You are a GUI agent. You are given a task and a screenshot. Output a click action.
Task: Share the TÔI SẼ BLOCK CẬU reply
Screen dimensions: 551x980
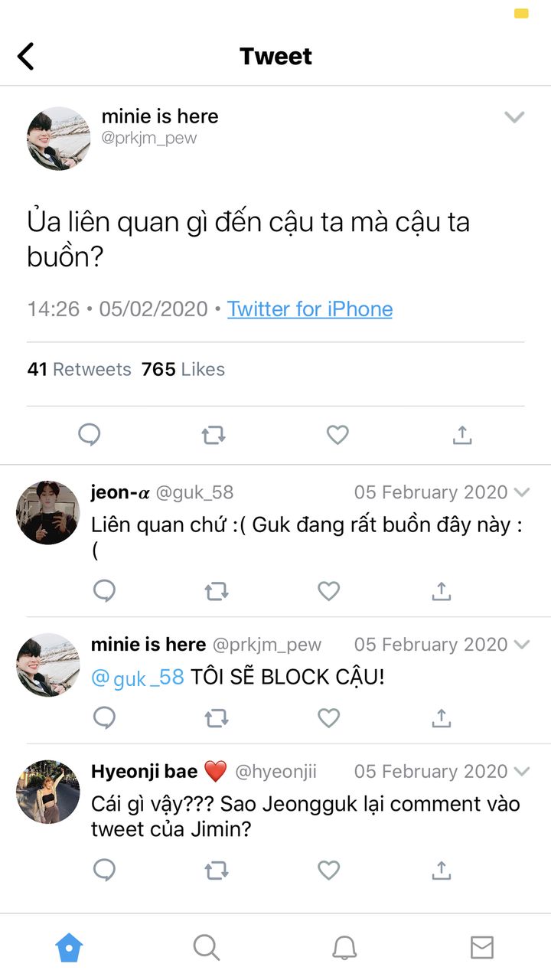point(441,717)
